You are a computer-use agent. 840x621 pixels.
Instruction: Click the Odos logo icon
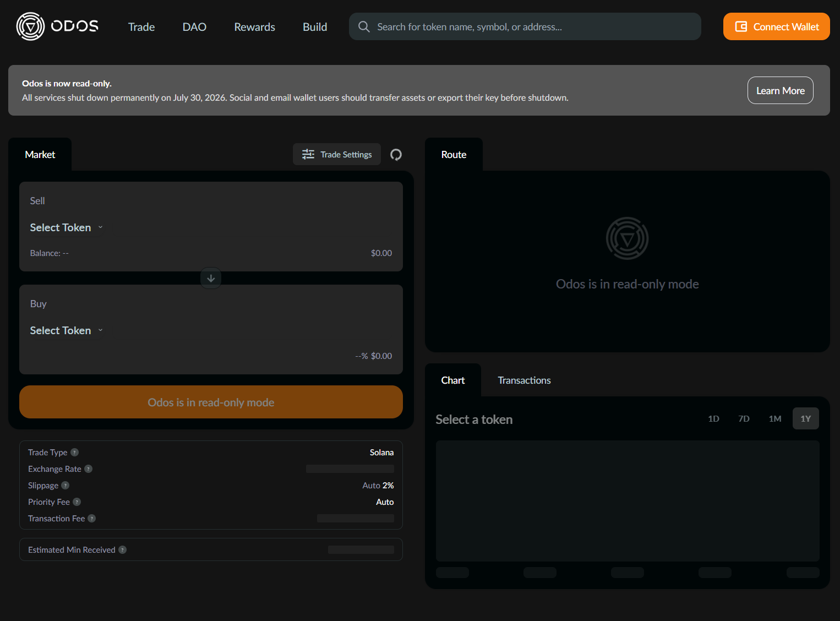tap(30, 26)
